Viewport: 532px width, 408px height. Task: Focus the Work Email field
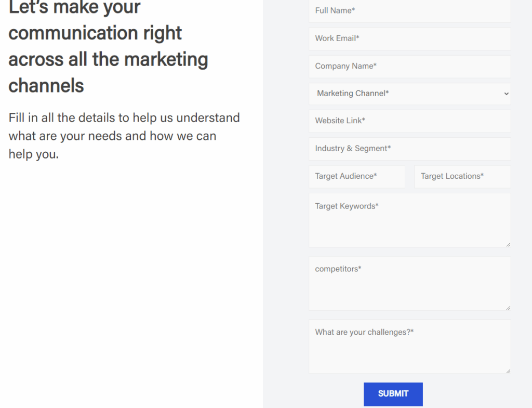(x=409, y=38)
